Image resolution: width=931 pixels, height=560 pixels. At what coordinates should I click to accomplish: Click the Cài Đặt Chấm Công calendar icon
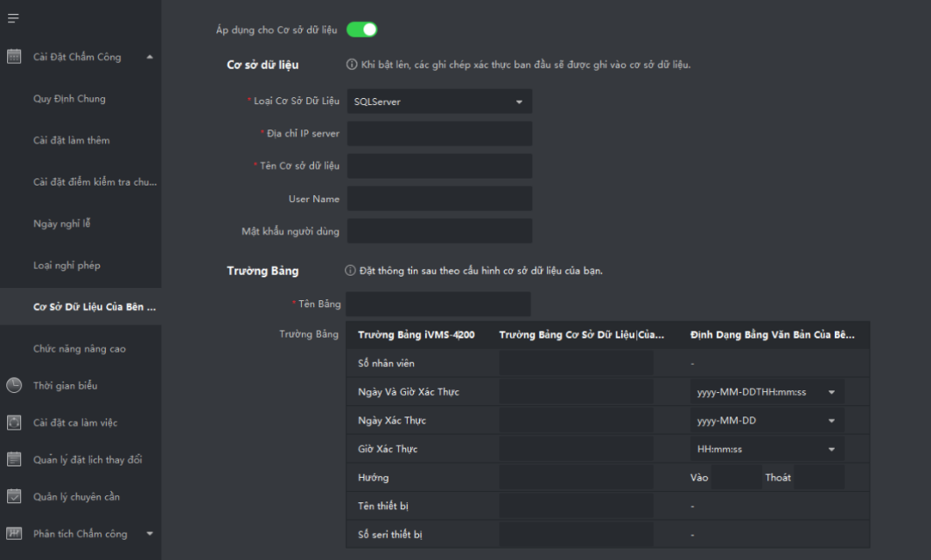click(x=14, y=57)
